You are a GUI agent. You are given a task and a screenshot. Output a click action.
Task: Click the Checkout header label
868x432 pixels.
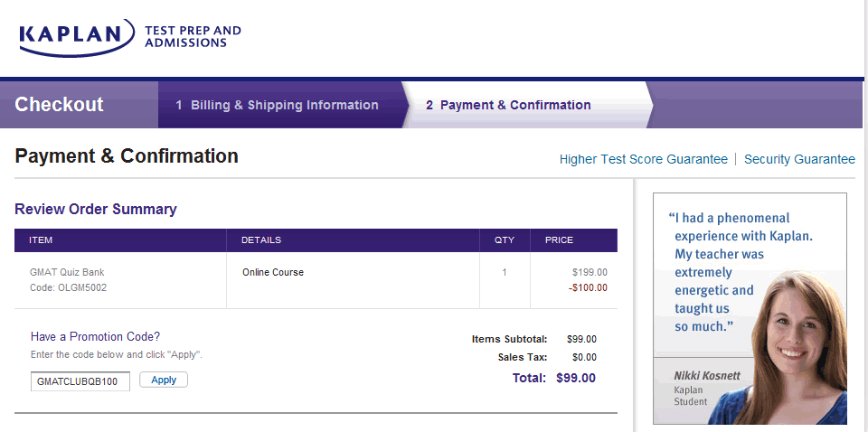[59, 105]
